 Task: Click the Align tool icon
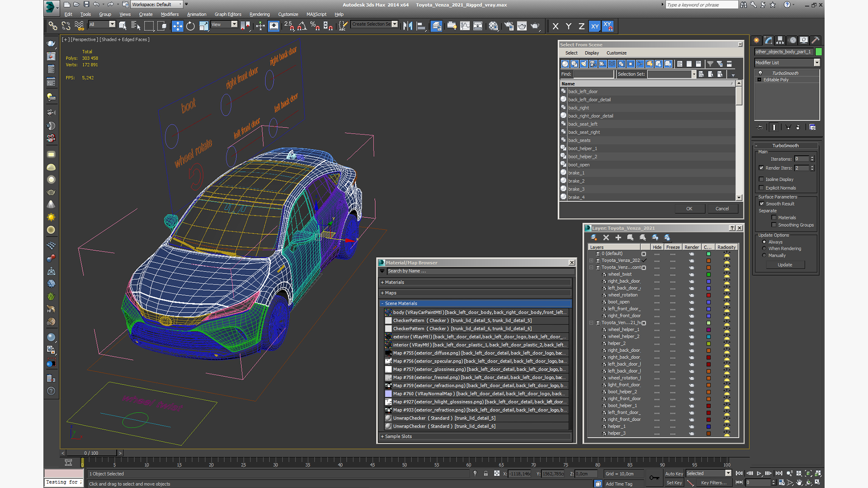(x=421, y=26)
